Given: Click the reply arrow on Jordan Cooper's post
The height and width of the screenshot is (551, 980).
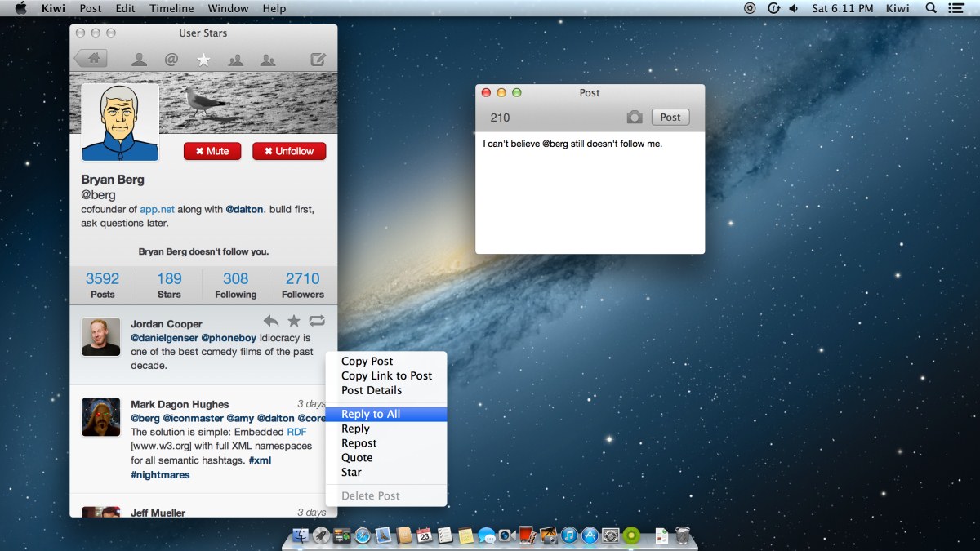Looking at the screenshot, I should [271, 321].
